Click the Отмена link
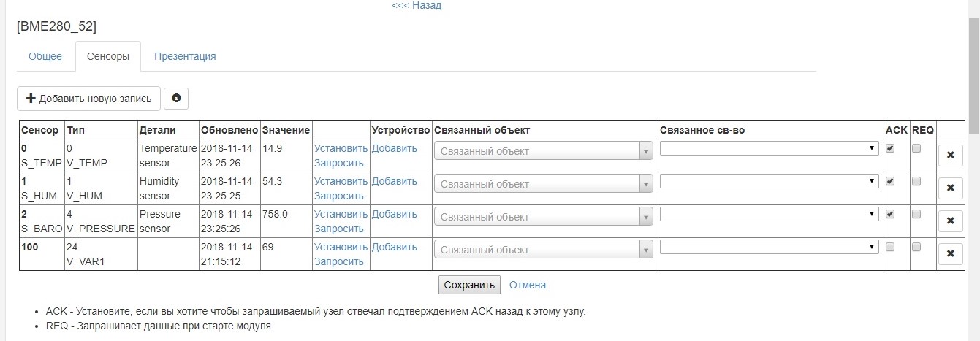The image size is (980, 341). 528,285
